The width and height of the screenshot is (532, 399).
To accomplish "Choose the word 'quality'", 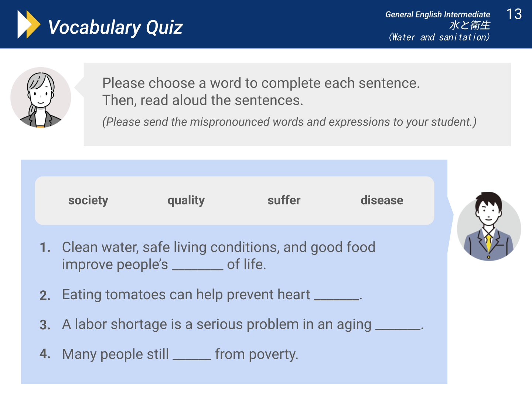I will (x=186, y=200).
